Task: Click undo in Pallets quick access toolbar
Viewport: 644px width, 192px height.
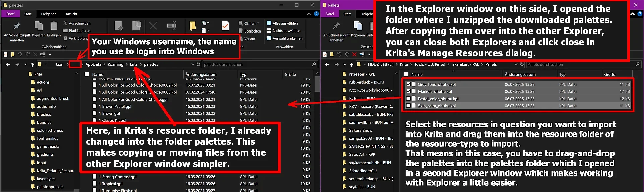Action: tap(339, 54)
